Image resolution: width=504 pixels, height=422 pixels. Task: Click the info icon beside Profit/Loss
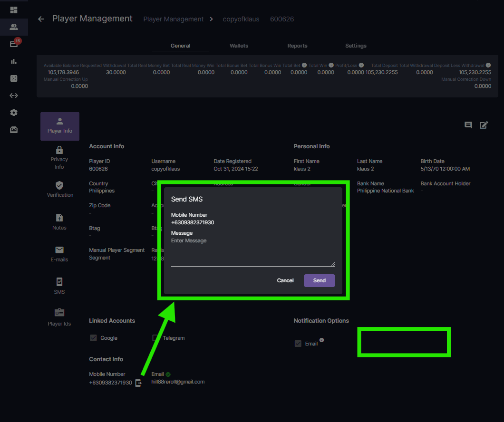tap(361, 65)
